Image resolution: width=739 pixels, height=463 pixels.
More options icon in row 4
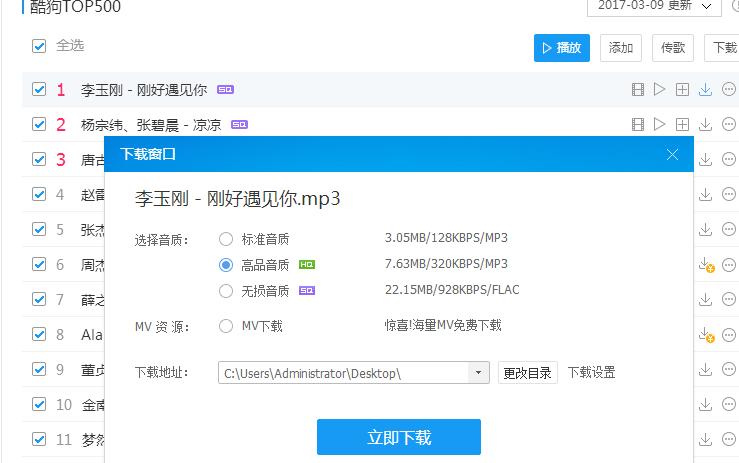[729, 194]
